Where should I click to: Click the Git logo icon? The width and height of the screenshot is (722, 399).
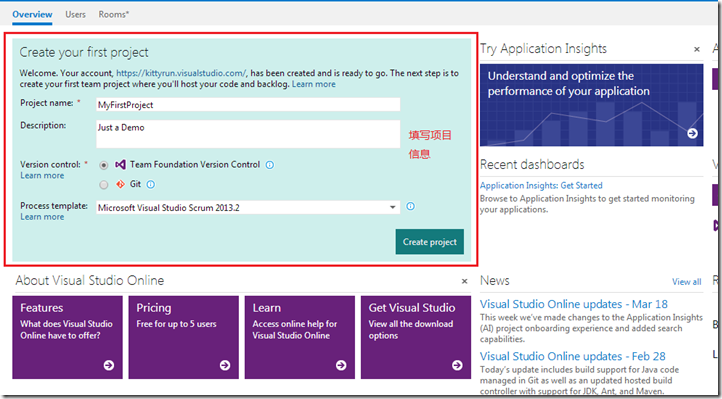pyautogui.click(x=120, y=184)
